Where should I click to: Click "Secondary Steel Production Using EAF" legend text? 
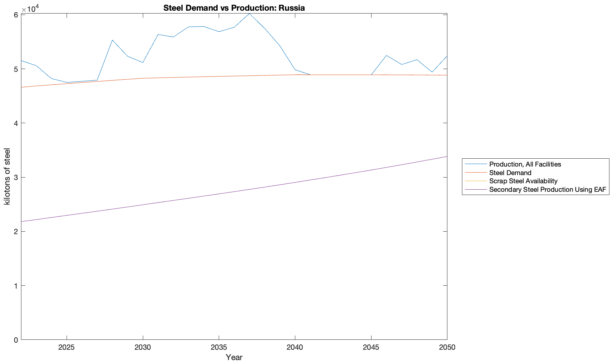pyautogui.click(x=547, y=190)
